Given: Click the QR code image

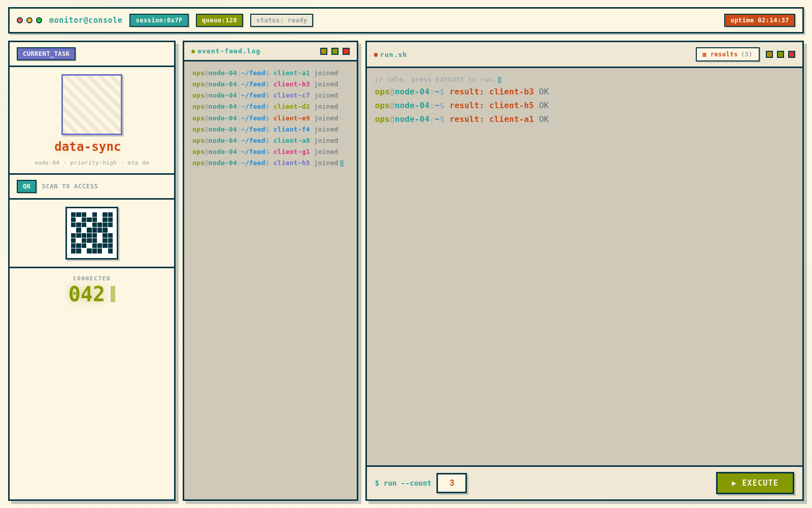Looking at the screenshot, I should coord(92,233).
